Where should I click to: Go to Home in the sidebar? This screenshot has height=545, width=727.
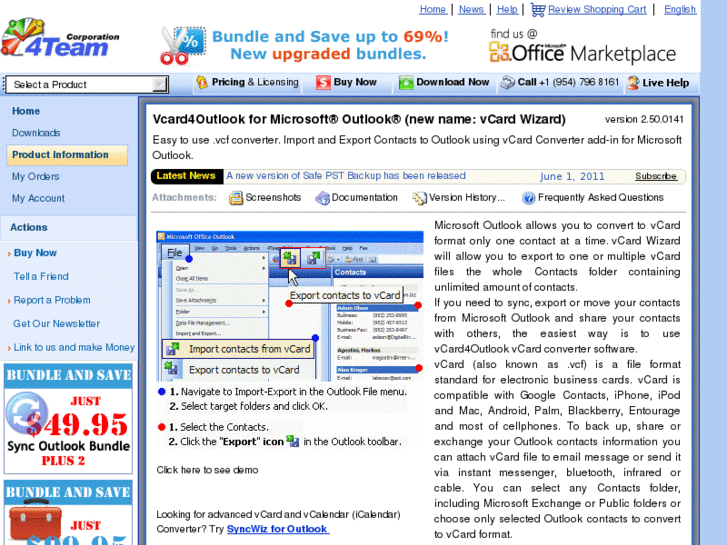point(26,111)
